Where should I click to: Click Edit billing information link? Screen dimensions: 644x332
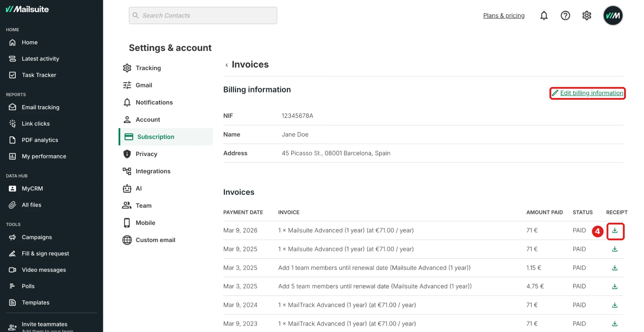click(x=588, y=93)
